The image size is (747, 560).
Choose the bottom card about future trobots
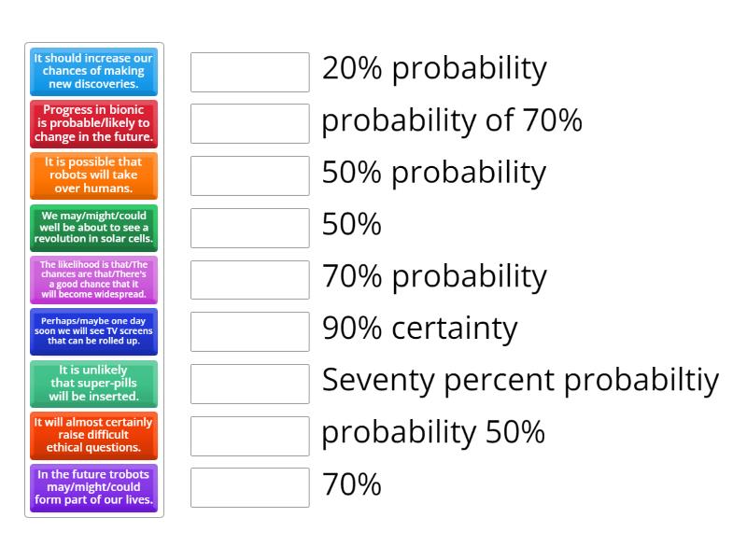click(93, 488)
